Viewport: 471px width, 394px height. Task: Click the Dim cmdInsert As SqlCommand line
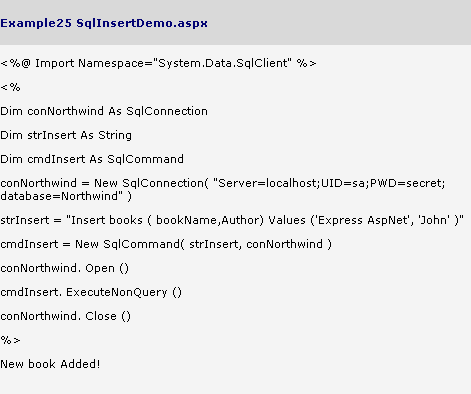pos(92,159)
